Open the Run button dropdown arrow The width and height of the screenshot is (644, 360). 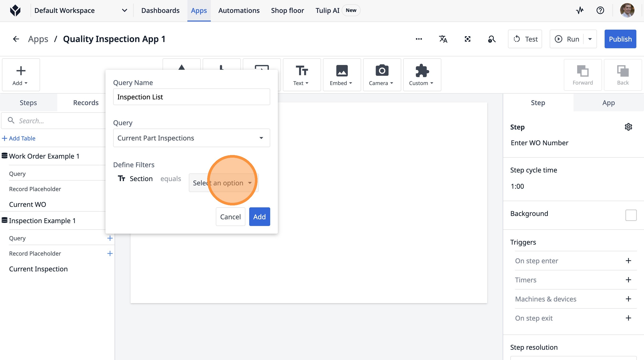[590, 39]
